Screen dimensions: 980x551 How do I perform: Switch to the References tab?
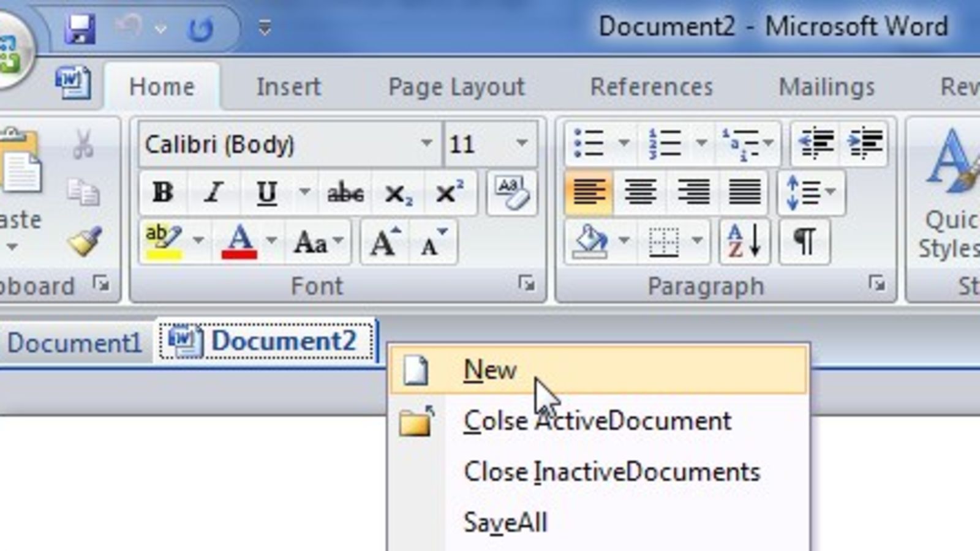652,87
